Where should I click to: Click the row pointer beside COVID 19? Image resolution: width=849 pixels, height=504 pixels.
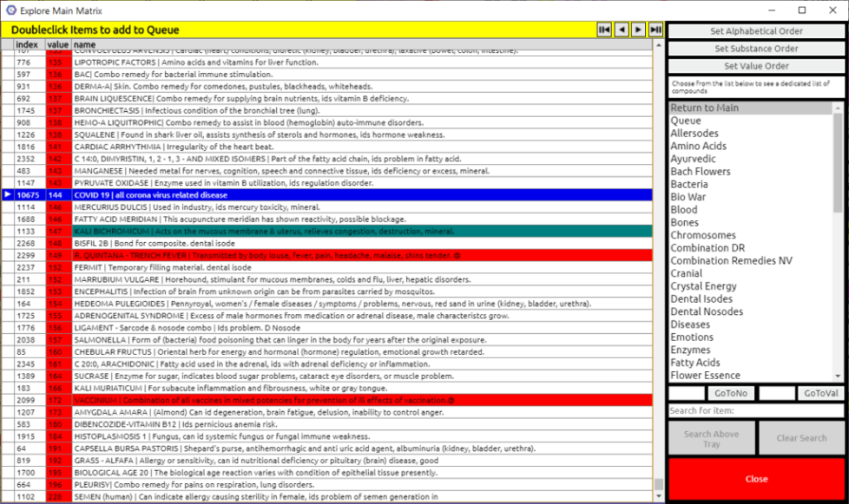pyautogui.click(x=8, y=195)
